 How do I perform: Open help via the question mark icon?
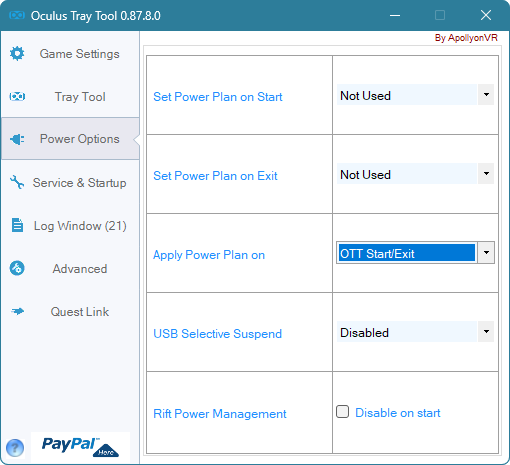15,448
